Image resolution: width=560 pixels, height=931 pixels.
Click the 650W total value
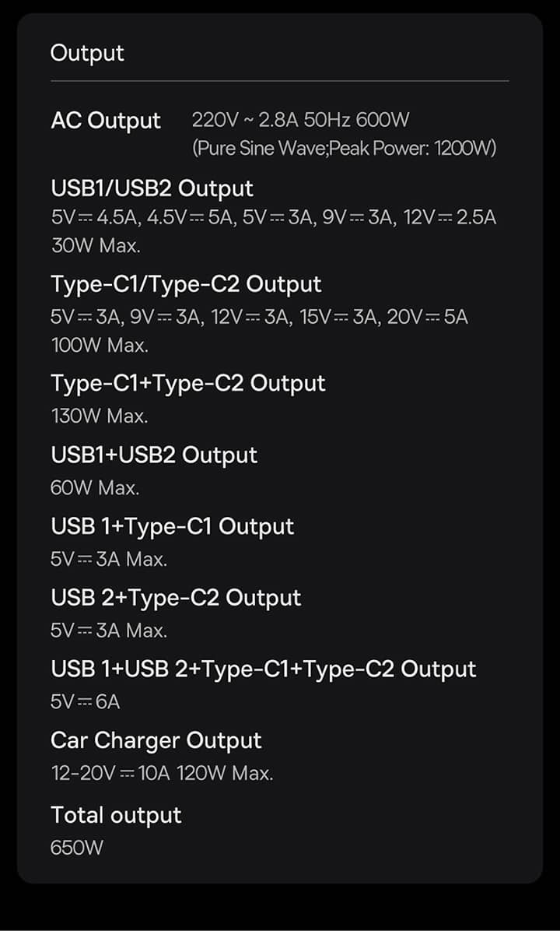pos(77,848)
